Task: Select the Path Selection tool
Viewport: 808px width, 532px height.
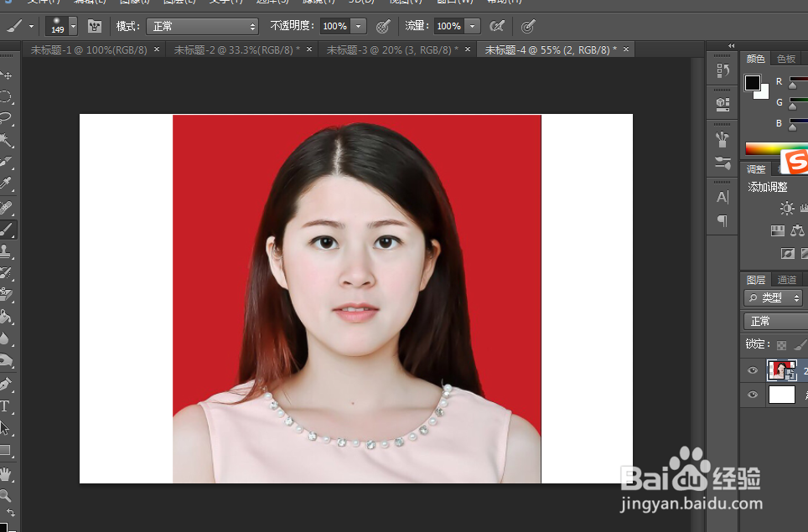Action: (5, 428)
